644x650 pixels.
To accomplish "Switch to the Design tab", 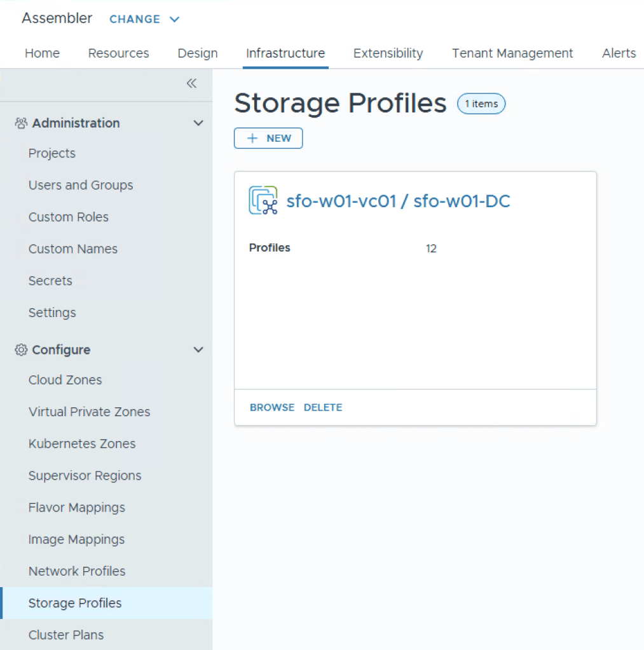I will 197,53.
